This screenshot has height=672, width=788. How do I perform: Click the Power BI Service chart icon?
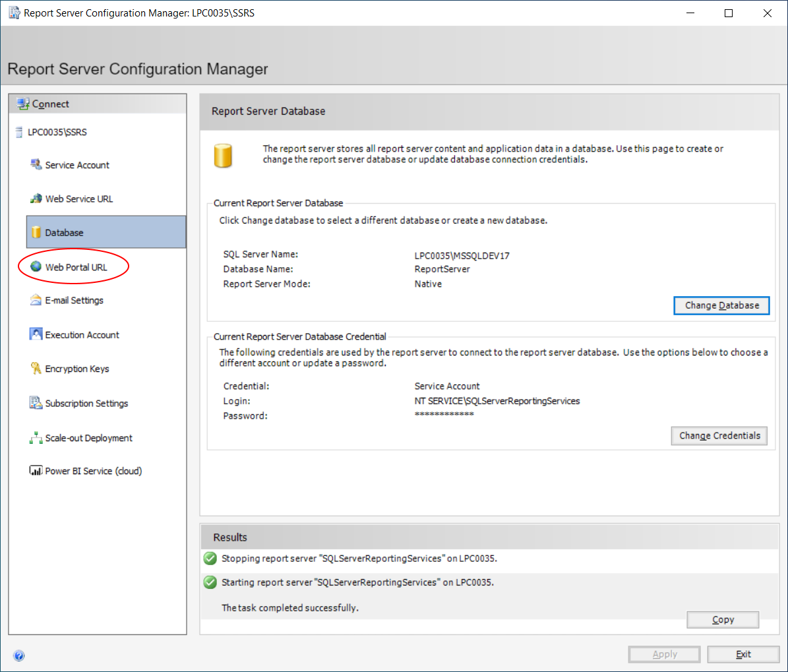[36, 471]
